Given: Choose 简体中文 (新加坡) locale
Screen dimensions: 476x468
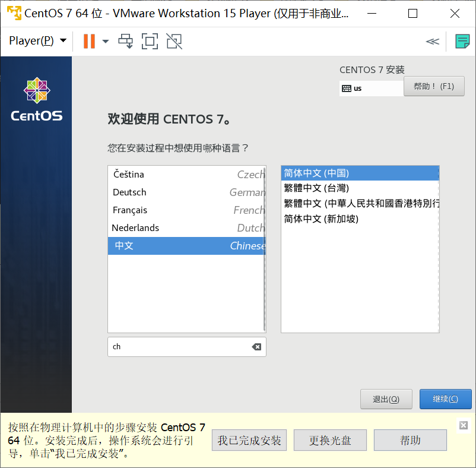Looking at the screenshot, I should [360, 219].
